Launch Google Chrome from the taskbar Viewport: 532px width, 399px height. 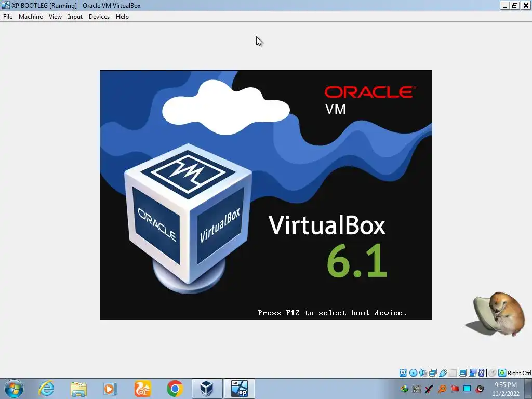(175, 389)
